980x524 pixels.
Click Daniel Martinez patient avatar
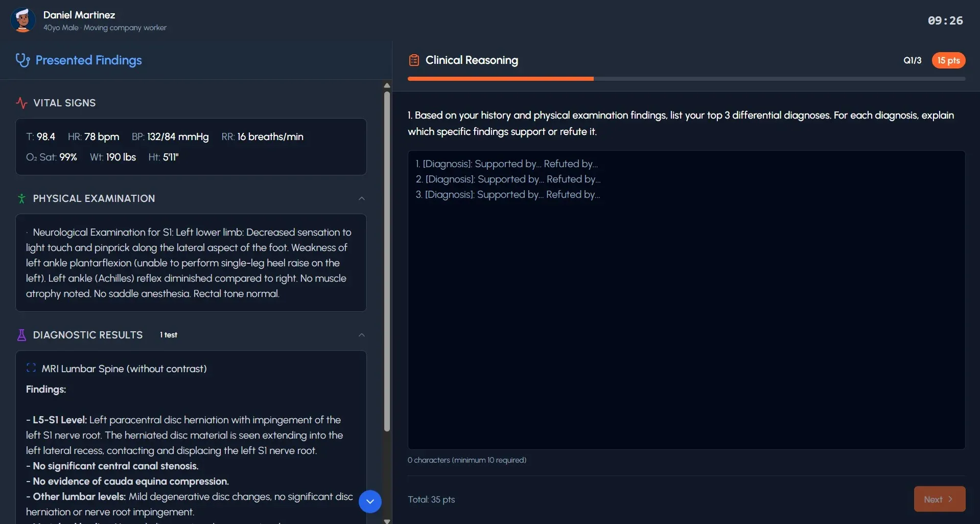pyautogui.click(x=23, y=20)
